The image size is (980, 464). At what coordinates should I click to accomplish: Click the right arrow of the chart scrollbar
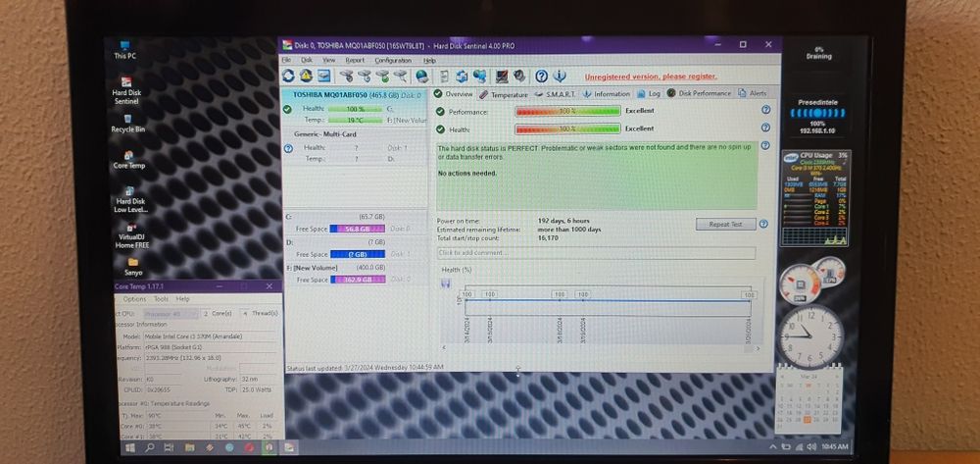point(759,348)
